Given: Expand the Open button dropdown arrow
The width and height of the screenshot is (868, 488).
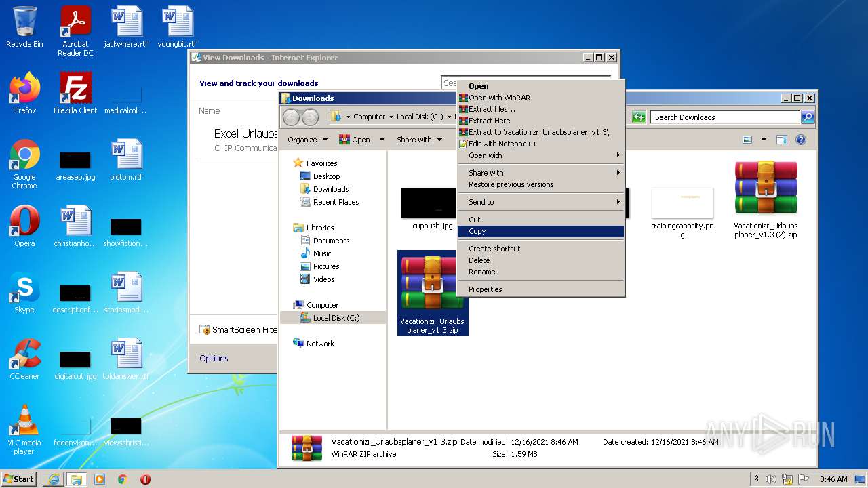Looking at the screenshot, I should pyautogui.click(x=382, y=140).
